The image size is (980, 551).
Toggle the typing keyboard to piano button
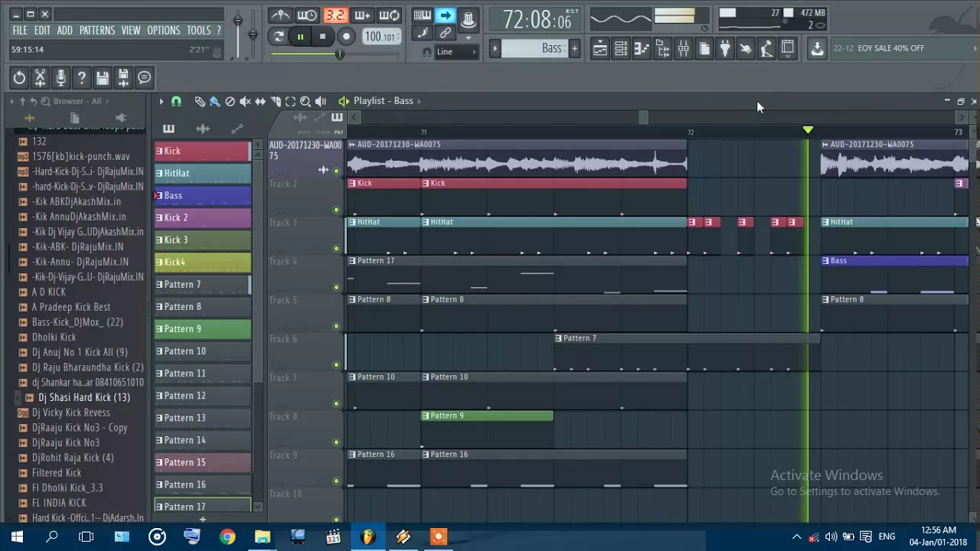[422, 15]
